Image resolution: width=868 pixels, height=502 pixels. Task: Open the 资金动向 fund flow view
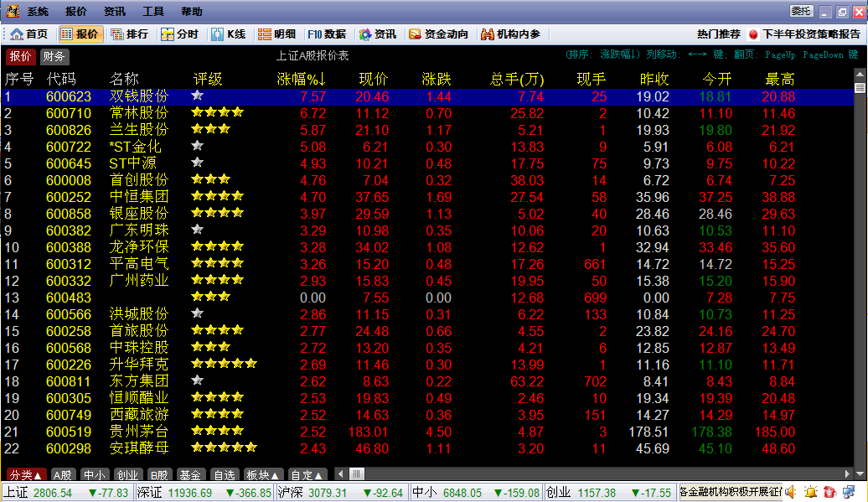pos(438,34)
